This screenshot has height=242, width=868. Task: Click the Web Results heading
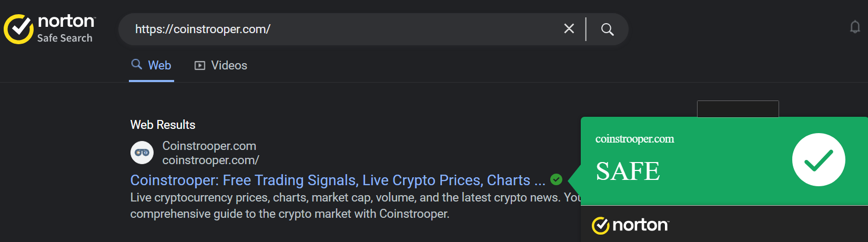[163, 125]
